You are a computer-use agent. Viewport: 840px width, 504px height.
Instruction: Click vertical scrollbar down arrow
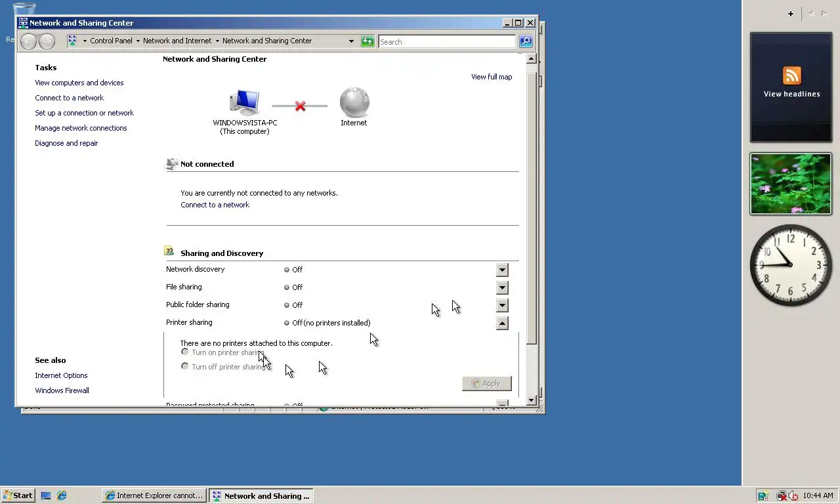(x=532, y=400)
